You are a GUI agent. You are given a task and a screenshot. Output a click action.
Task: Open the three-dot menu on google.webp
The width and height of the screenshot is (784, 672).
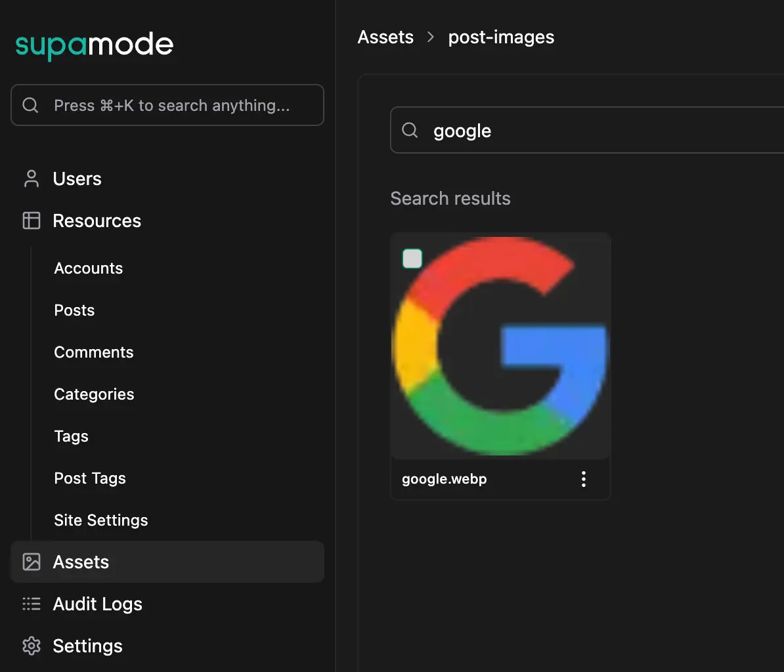pos(583,479)
